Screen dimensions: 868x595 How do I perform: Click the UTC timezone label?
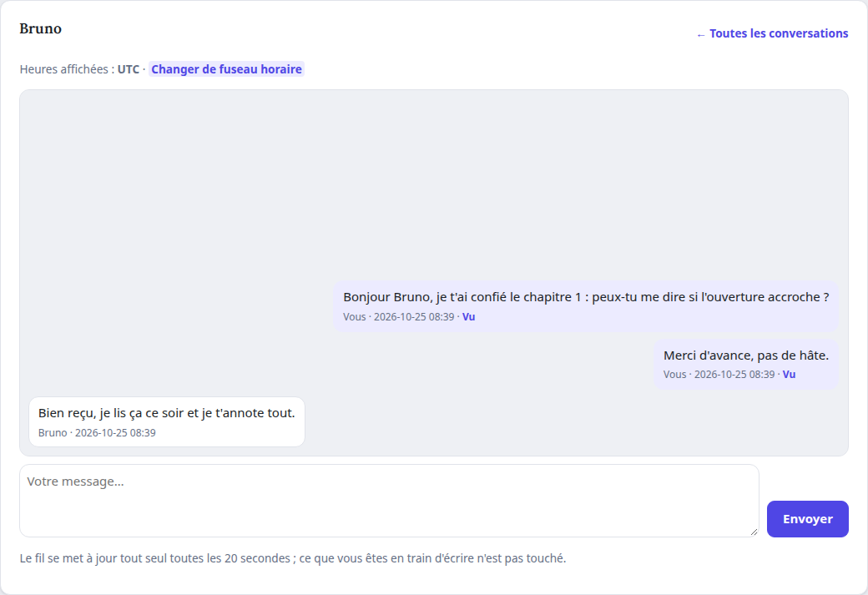click(x=129, y=69)
